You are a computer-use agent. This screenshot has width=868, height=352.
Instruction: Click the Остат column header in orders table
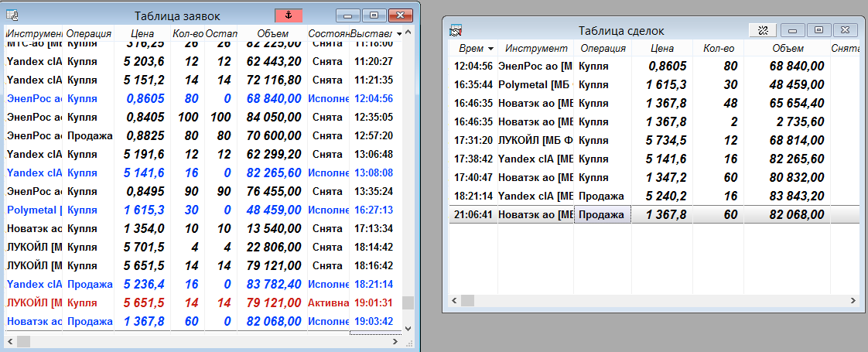tap(221, 34)
